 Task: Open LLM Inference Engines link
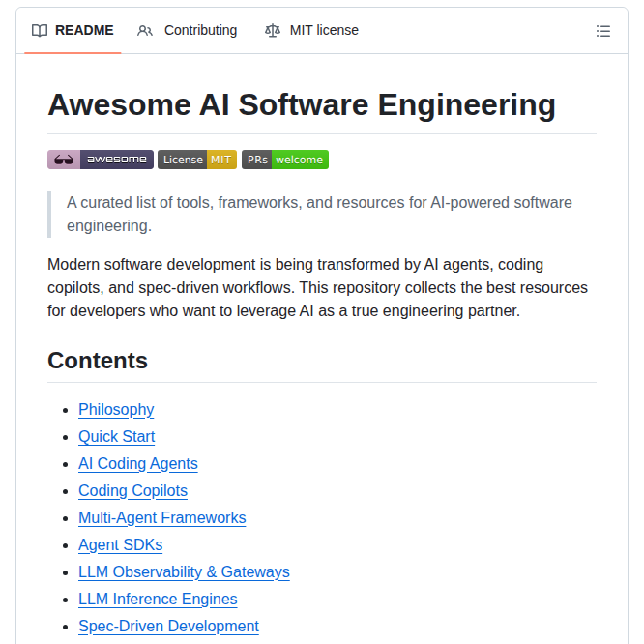coord(159,600)
